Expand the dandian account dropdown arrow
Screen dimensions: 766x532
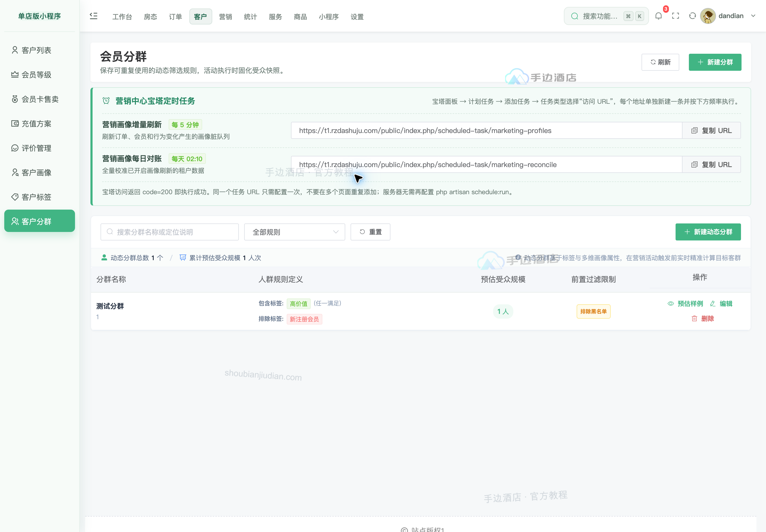click(x=753, y=16)
